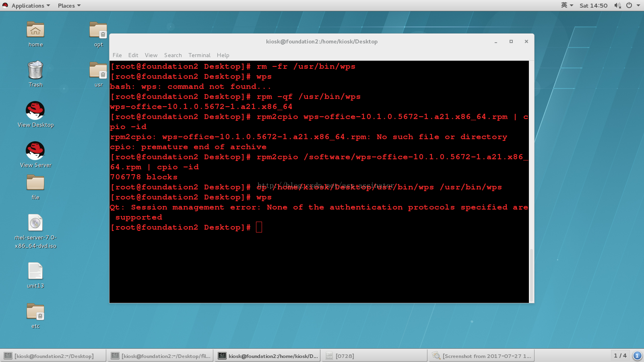Viewport: 644px width, 362px height.
Task: Open the Trash desktop icon
Action: point(35,70)
